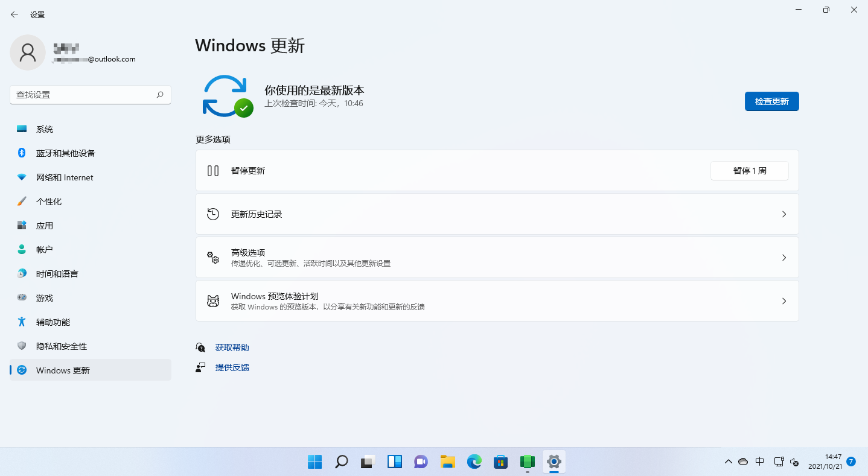Click the Bluetooth icon in sidebar
The width and height of the screenshot is (868, 476).
(x=22, y=153)
